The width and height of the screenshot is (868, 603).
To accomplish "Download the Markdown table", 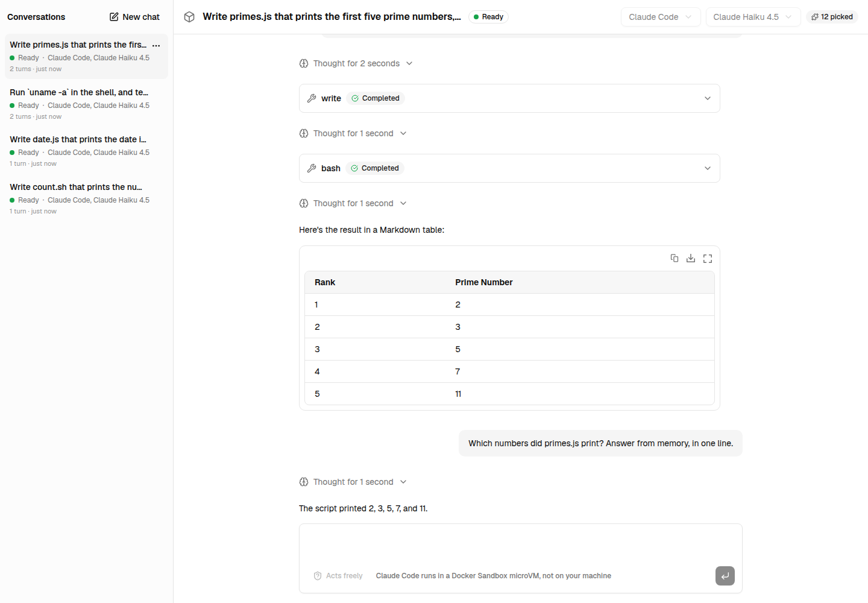I will coord(691,258).
